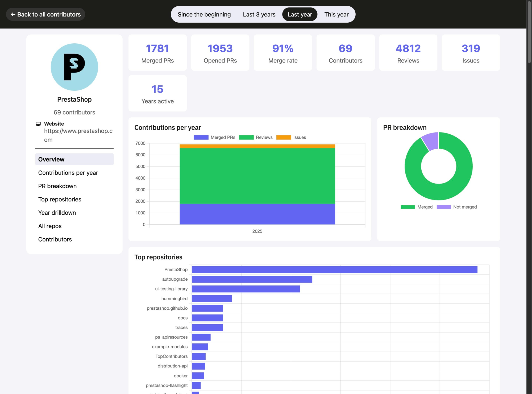This screenshot has height=394, width=532.
Task: Toggle Reviews legend swatch
Action: click(246, 137)
